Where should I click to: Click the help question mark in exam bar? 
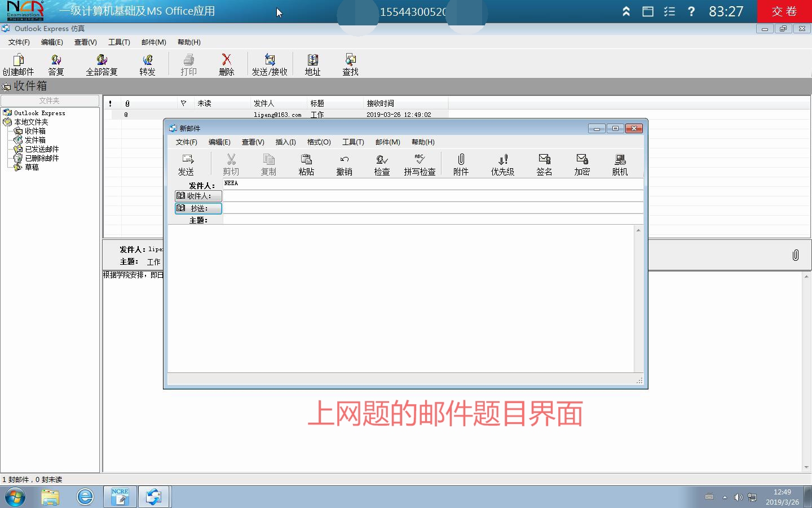tap(691, 11)
